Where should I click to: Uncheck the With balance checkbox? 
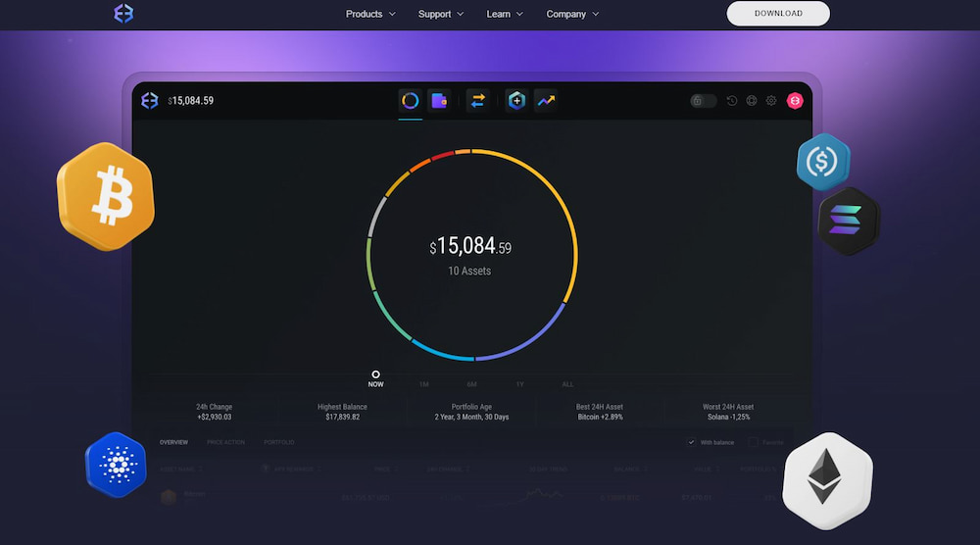692,442
